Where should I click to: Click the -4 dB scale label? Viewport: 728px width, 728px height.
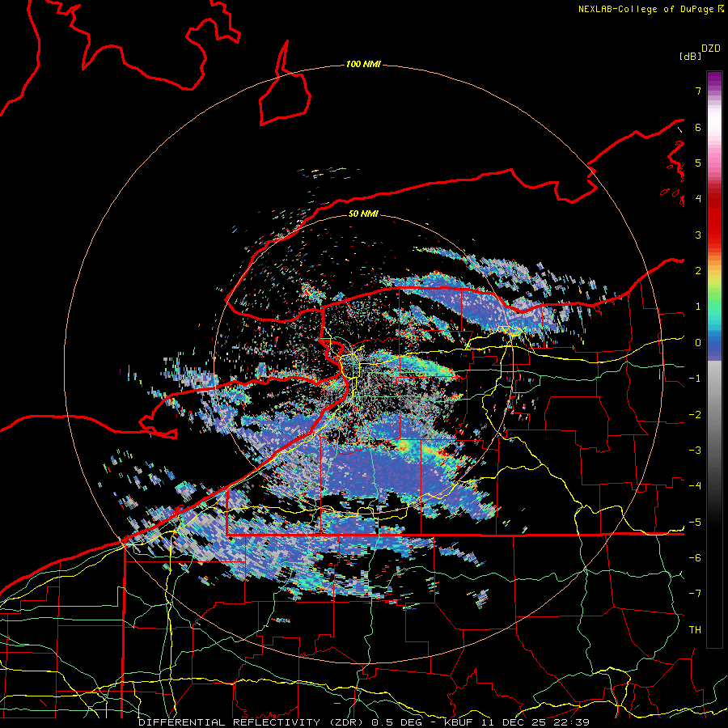(x=695, y=486)
